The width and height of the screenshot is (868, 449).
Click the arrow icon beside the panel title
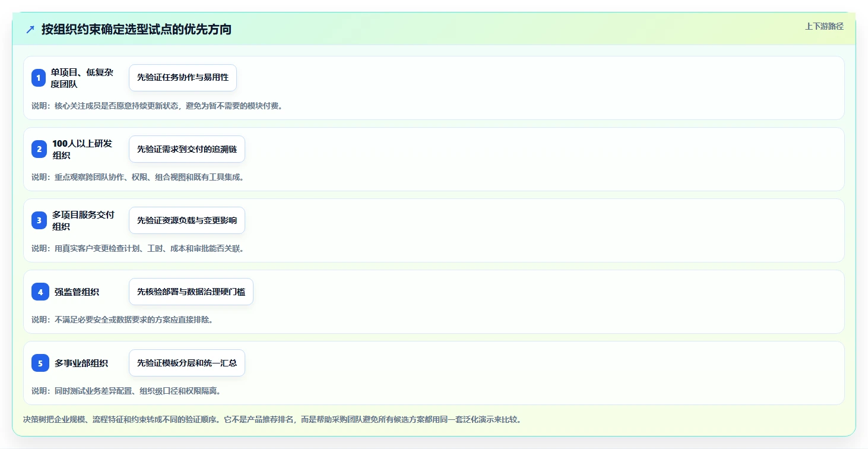[30, 29]
